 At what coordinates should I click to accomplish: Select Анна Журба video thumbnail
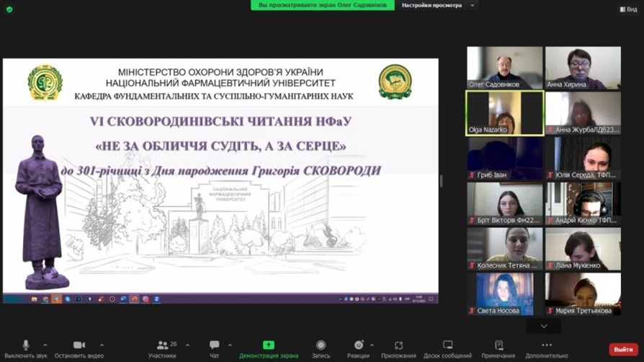(x=583, y=113)
